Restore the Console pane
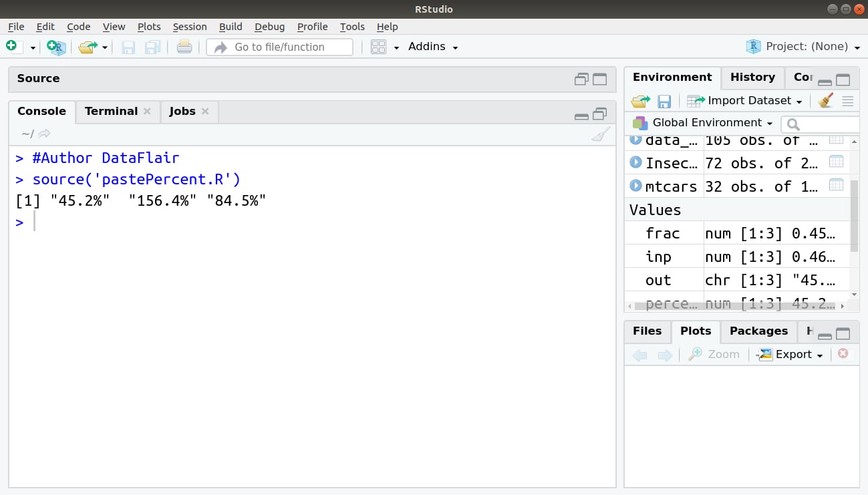The width and height of the screenshot is (868, 495). pyautogui.click(x=600, y=114)
